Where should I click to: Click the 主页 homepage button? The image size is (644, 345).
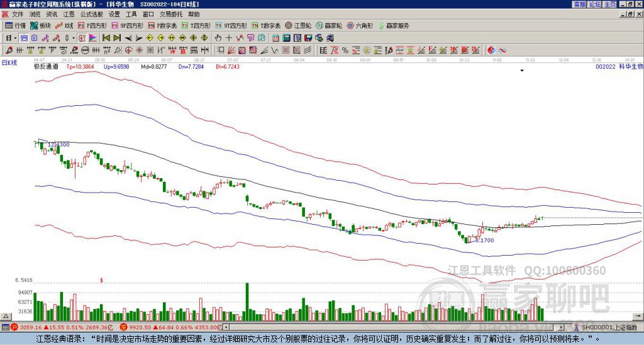tap(609, 4)
